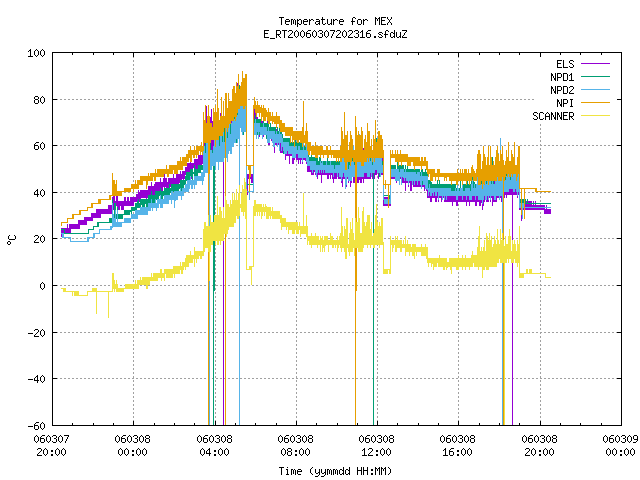Click the y-axis label 60
This screenshot has width=640, height=480.
[x=40, y=146]
